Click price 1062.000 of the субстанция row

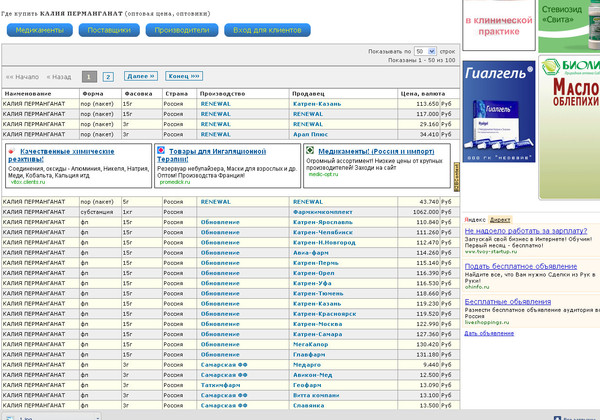pos(426,212)
